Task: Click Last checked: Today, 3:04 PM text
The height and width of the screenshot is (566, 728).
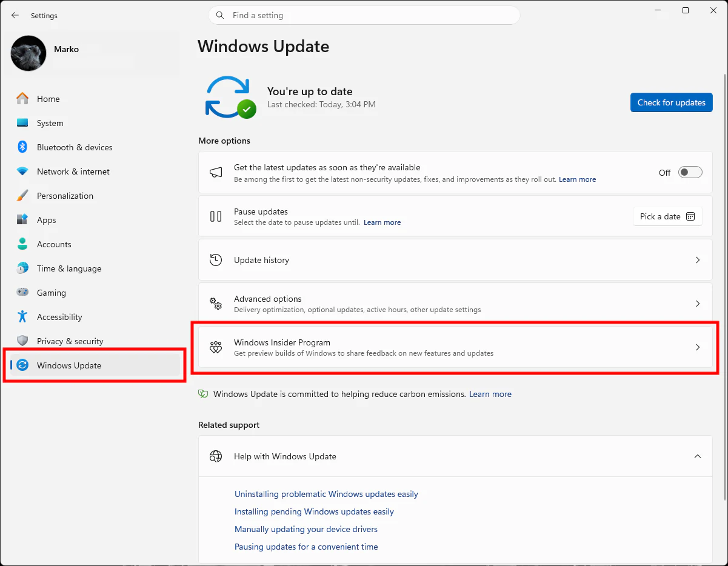Action: coord(321,104)
